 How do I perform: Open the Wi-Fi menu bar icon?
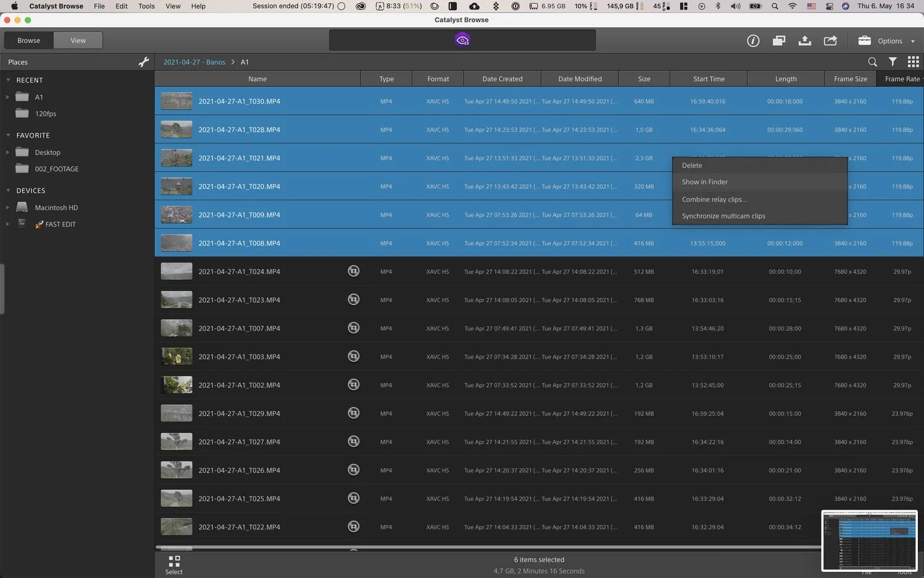click(792, 6)
